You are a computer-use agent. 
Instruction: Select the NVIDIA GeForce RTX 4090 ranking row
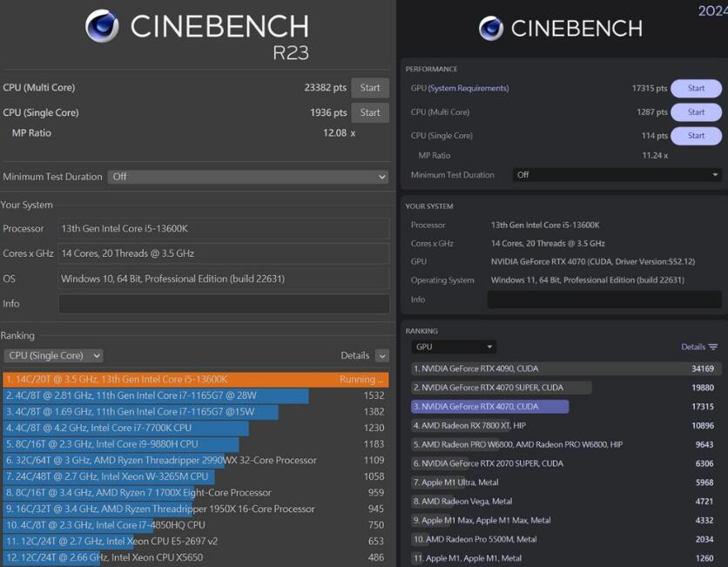(x=564, y=368)
